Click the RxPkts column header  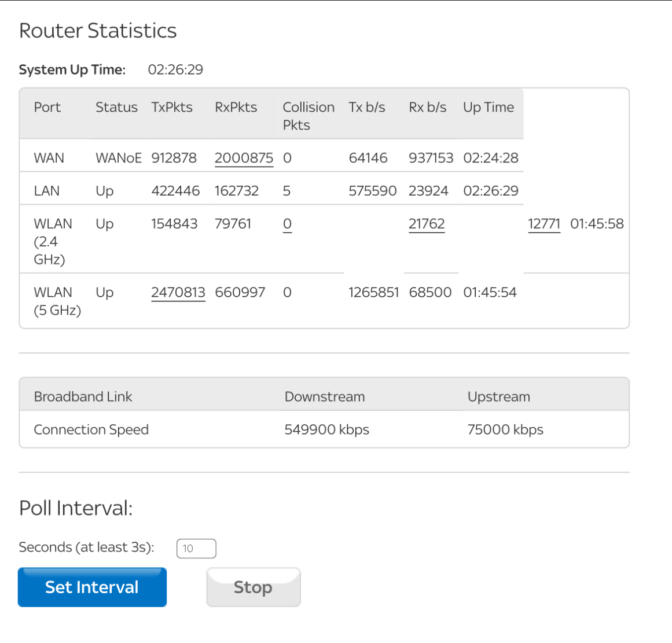click(236, 108)
